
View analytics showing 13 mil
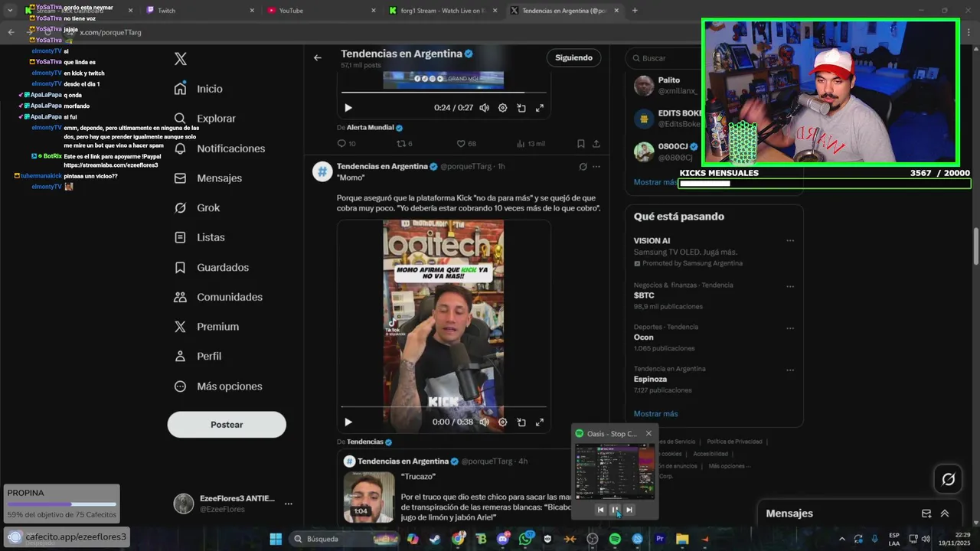(x=531, y=143)
